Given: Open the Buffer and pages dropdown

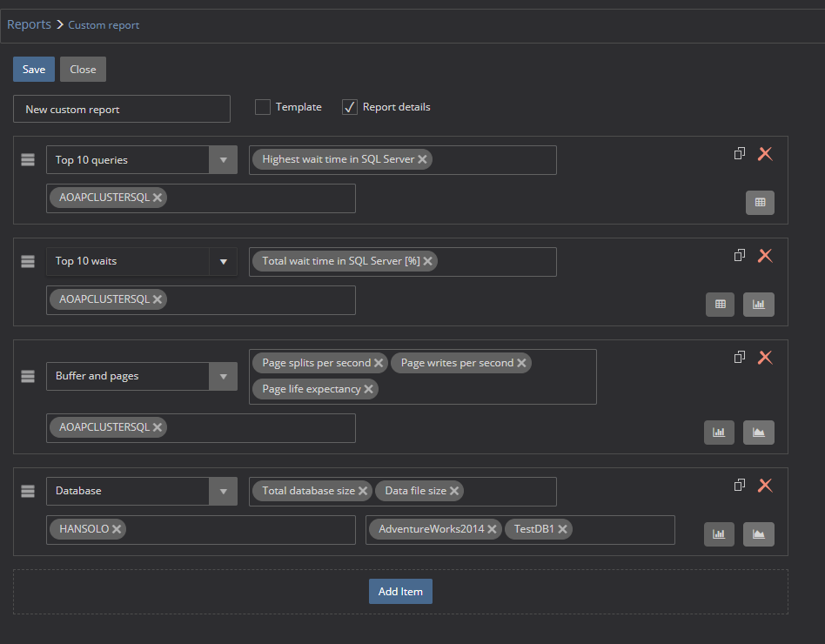Looking at the screenshot, I should [x=224, y=376].
